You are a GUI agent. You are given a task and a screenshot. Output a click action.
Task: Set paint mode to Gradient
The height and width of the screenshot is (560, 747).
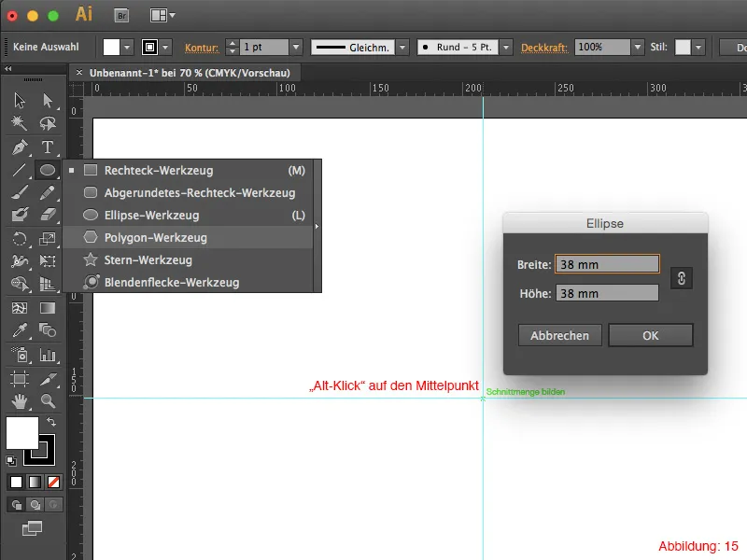point(35,482)
